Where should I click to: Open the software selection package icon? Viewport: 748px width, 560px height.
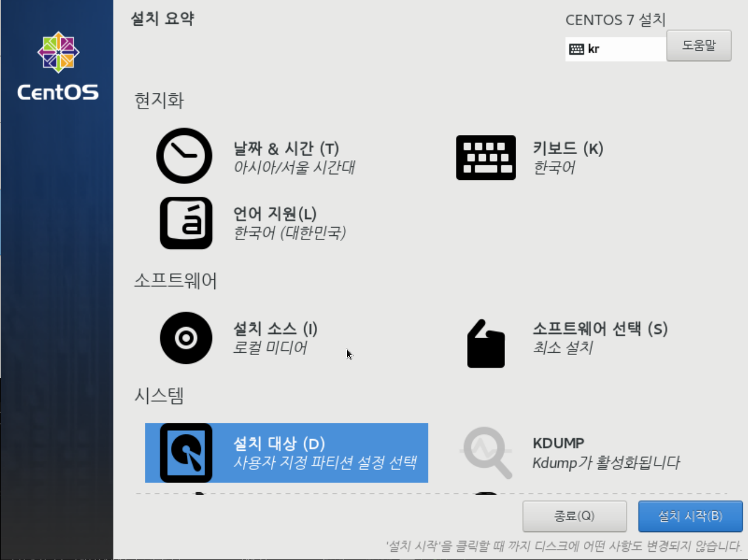tap(486, 344)
